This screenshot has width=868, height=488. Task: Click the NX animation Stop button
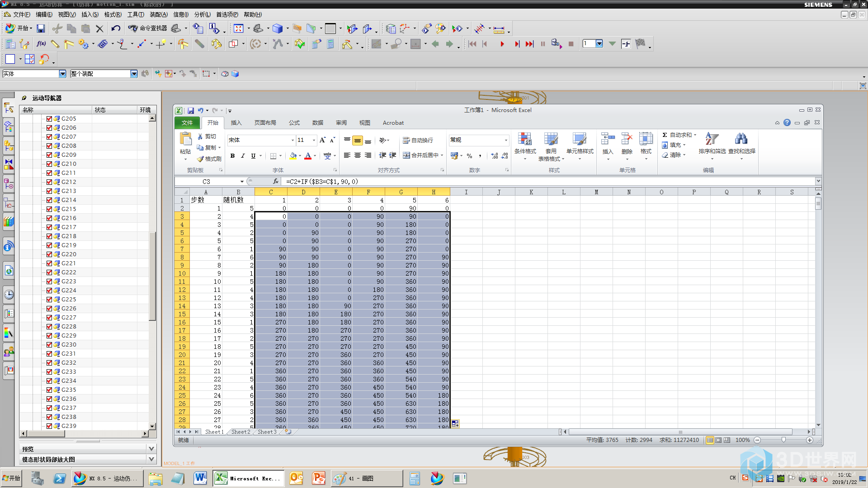click(571, 44)
